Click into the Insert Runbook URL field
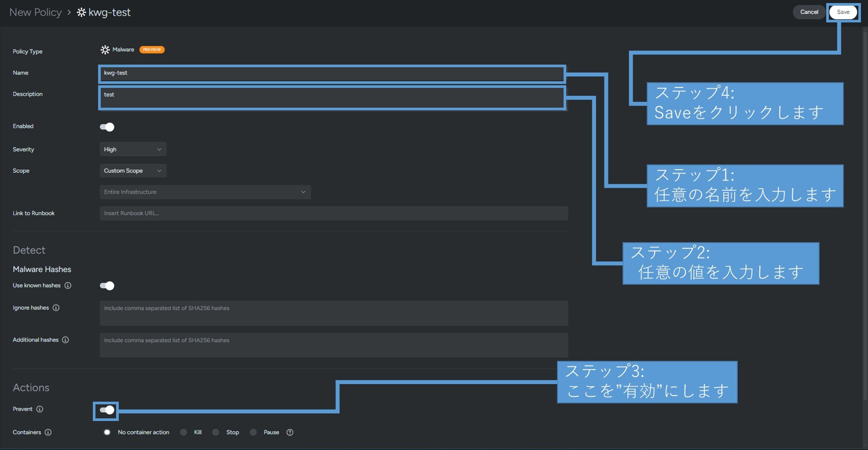Viewport: 868px width, 450px height. pyautogui.click(x=333, y=213)
